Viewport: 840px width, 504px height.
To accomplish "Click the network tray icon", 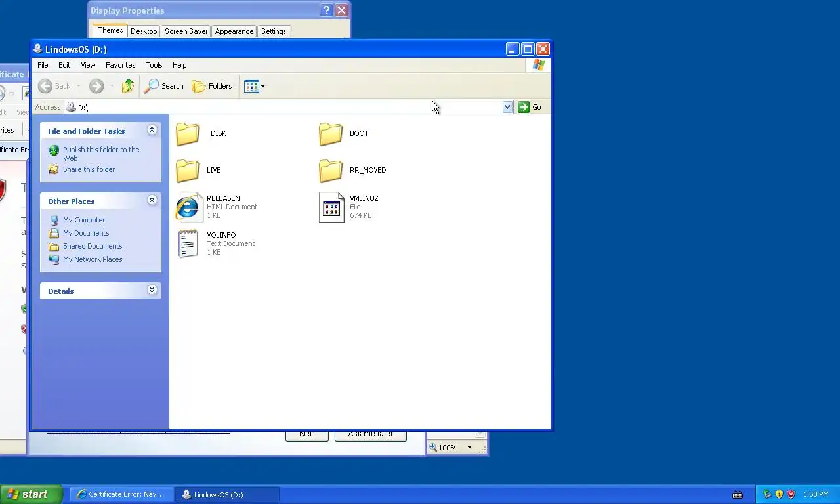I will 766,494.
